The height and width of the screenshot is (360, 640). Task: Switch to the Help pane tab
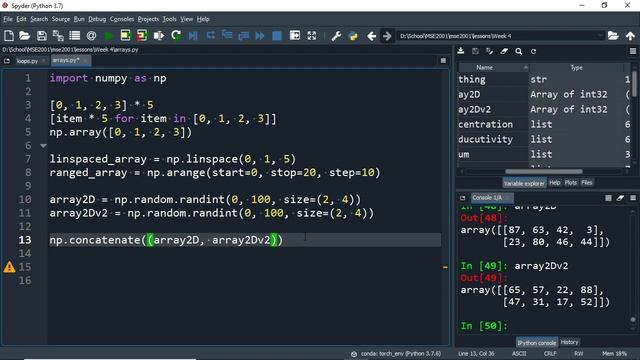(554, 182)
